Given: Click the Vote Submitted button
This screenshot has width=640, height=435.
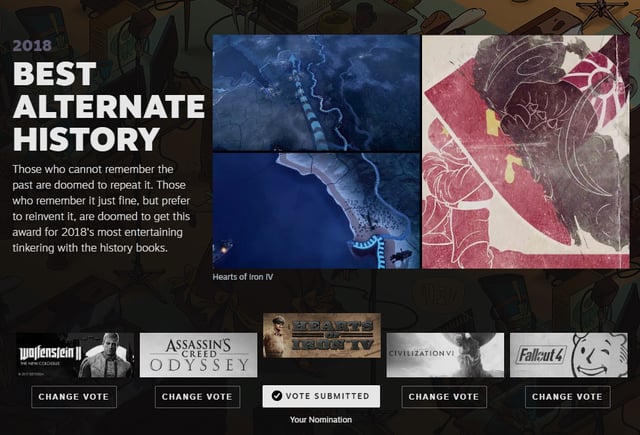Looking at the screenshot, I should (x=321, y=396).
